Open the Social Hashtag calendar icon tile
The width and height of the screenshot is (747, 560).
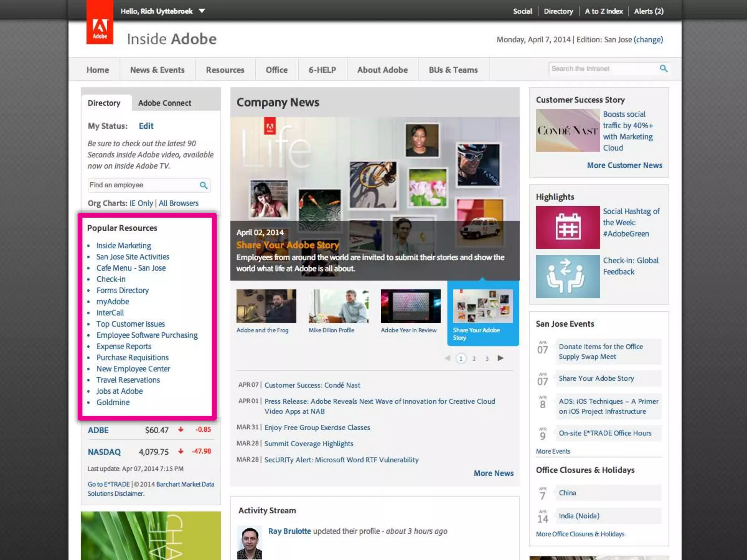pos(568,227)
